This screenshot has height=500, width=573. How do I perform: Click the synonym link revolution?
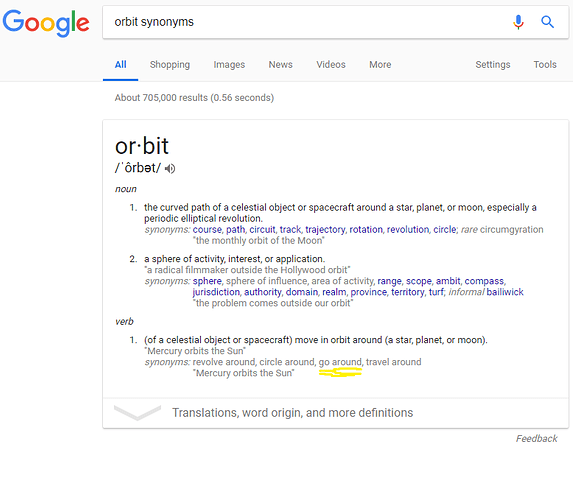click(x=407, y=230)
